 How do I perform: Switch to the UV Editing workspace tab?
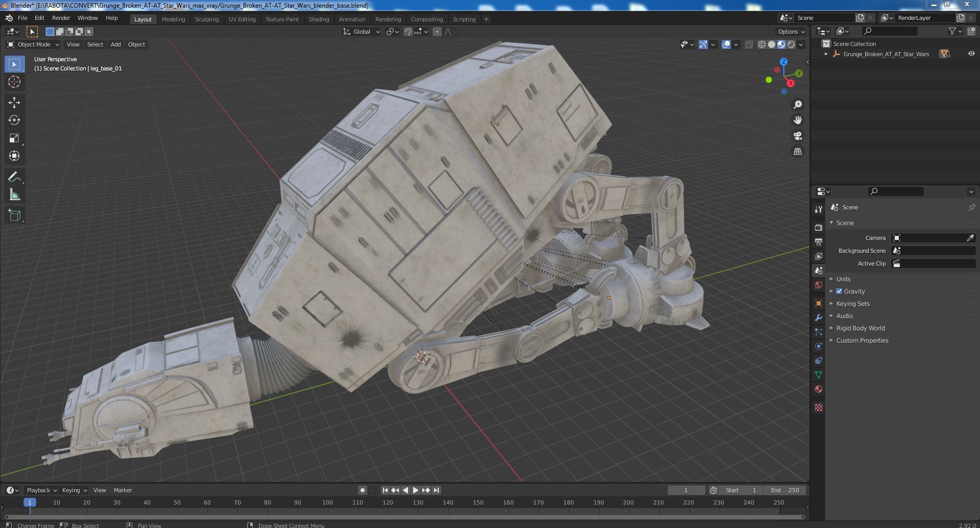click(242, 19)
